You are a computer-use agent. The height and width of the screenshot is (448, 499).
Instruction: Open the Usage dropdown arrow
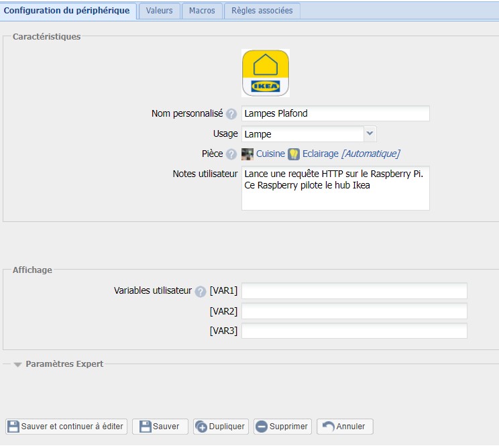click(370, 133)
